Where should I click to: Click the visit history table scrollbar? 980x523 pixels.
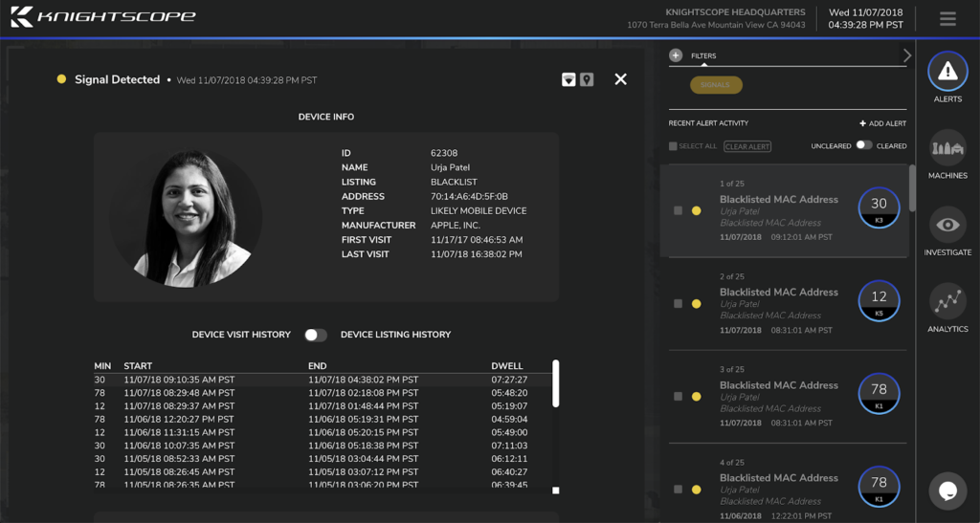click(x=556, y=383)
